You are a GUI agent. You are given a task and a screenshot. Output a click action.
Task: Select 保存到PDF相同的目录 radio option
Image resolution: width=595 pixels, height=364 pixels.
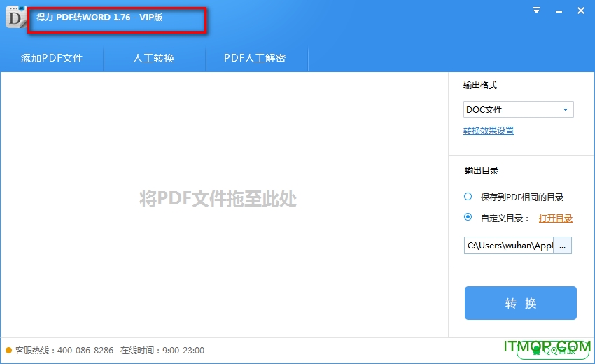click(468, 197)
